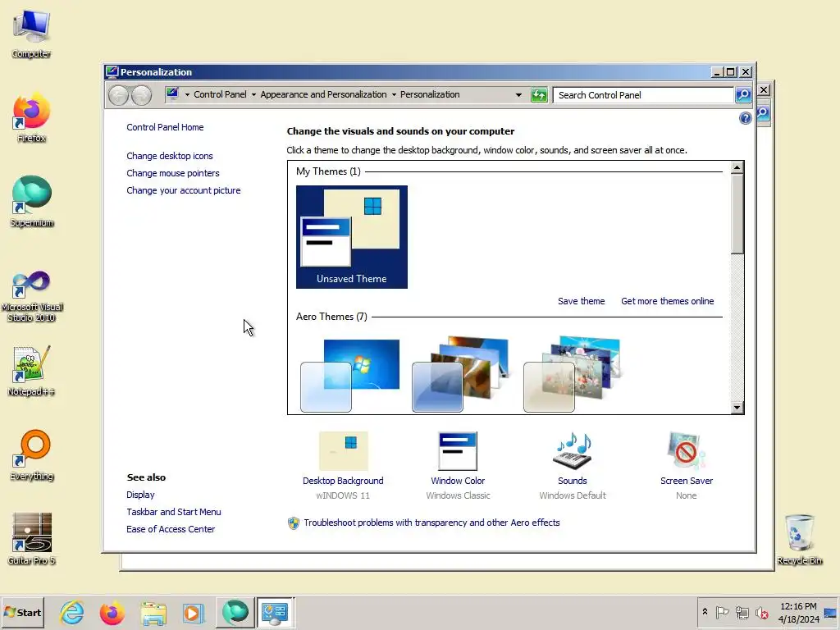Click Sounds text link
This screenshot has height=630, width=840.
pos(572,481)
